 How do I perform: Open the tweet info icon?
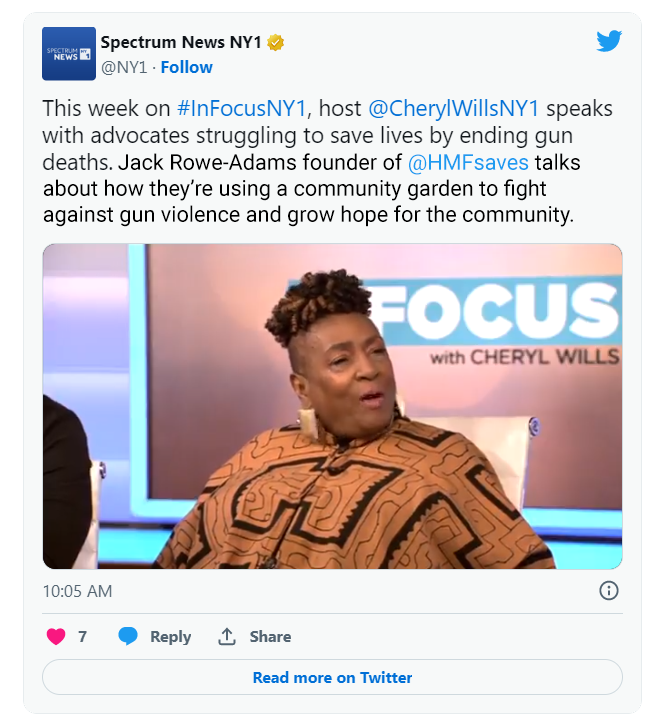(608, 591)
